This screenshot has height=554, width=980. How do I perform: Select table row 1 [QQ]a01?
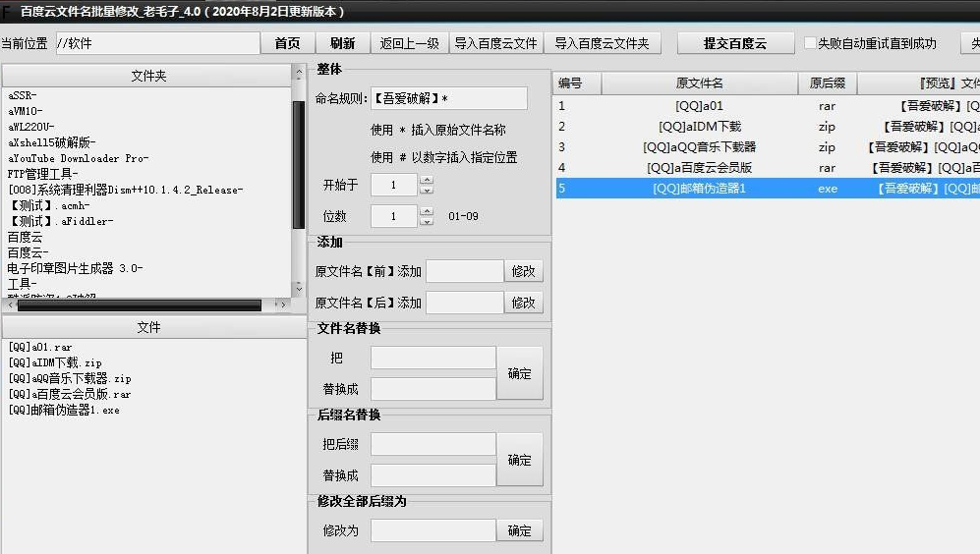pos(768,105)
